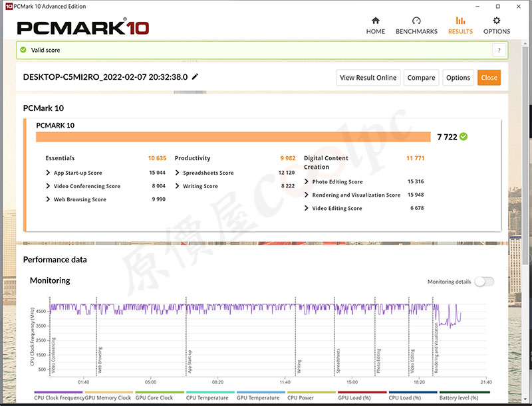Click the PCMark 10 title bar app icon
This screenshot has height=406, width=532.
[x=9, y=7]
